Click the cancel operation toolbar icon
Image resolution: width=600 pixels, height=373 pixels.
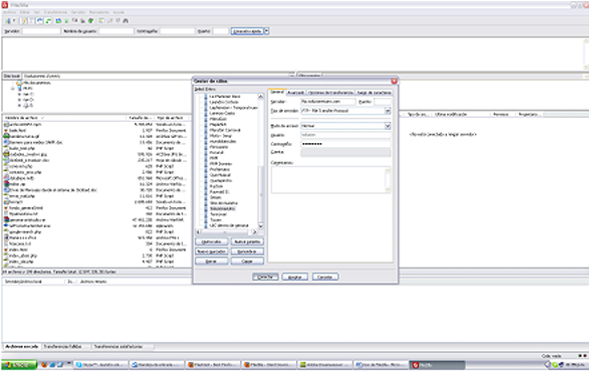click(75, 21)
